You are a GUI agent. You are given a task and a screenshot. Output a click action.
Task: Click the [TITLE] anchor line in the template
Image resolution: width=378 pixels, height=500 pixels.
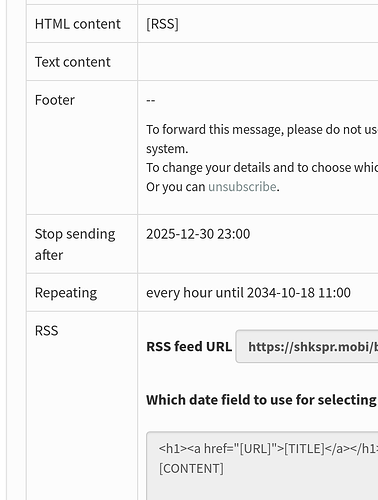click(268, 449)
